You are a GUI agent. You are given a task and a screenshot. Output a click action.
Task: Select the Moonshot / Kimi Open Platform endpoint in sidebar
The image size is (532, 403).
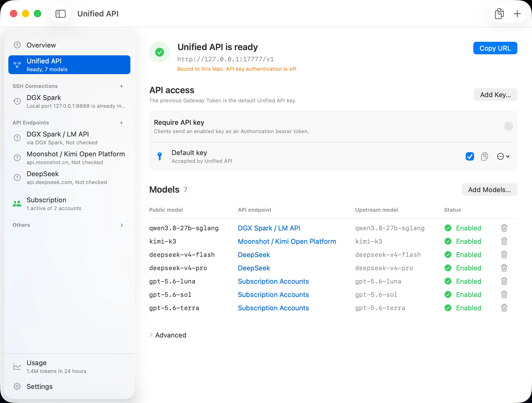(x=69, y=158)
